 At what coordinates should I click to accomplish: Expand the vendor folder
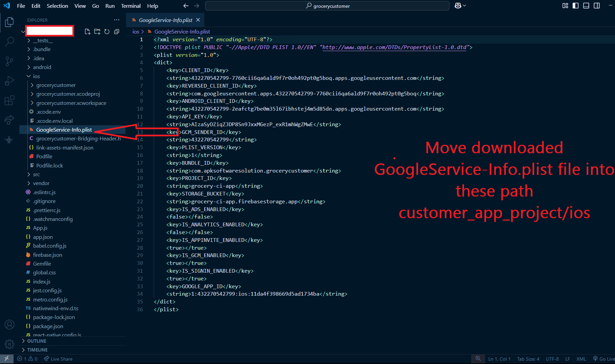point(41,183)
